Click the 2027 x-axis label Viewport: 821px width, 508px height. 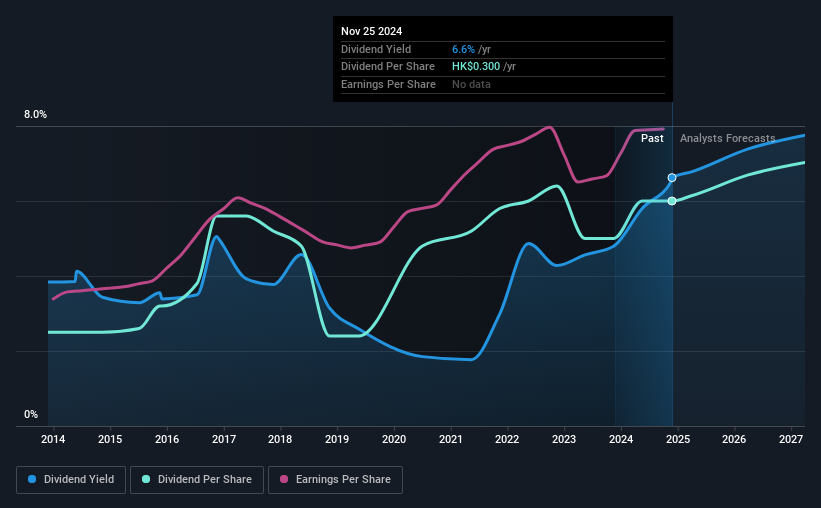pos(791,439)
